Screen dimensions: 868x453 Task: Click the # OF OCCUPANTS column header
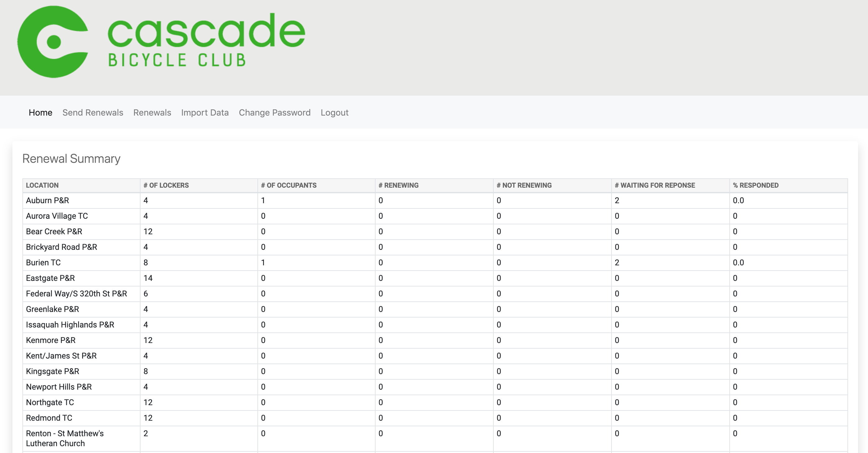(x=289, y=185)
